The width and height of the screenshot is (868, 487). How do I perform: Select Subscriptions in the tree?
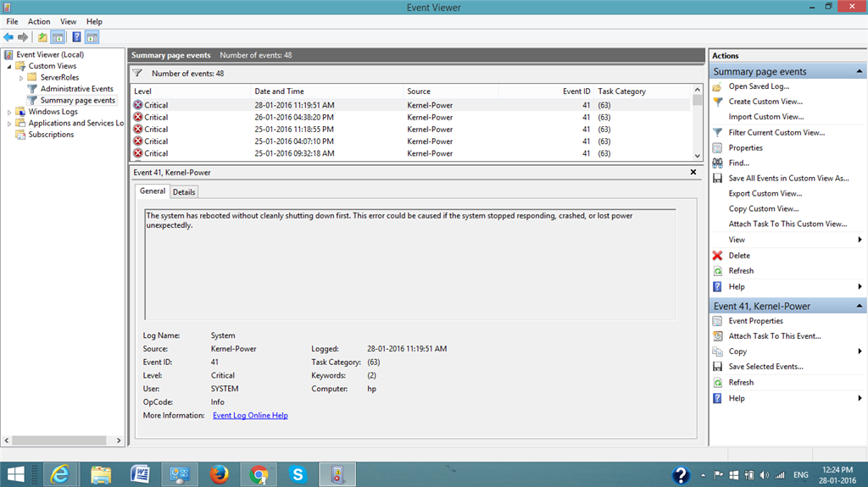(x=51, y=135)
